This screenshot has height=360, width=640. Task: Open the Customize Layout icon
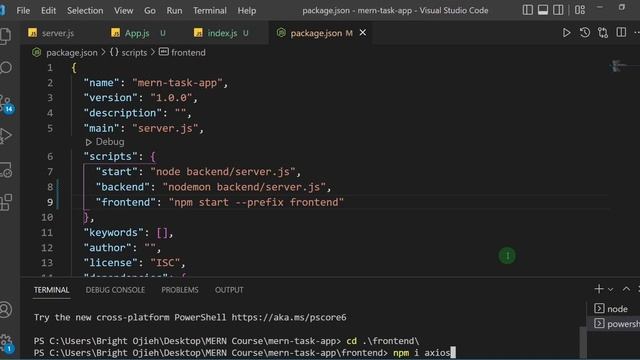click(580, 10)
